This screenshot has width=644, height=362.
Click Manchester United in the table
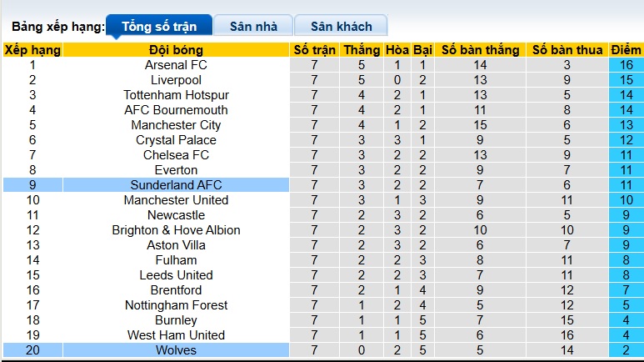pos(176,200)
